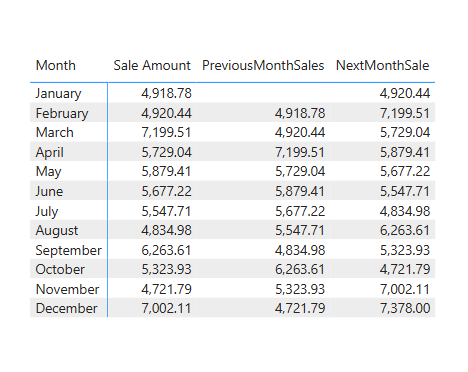Click October's PreviousMonthSales value 6,263.61
468x372 pixels.
pyautogui.click(x=300, y=269)
